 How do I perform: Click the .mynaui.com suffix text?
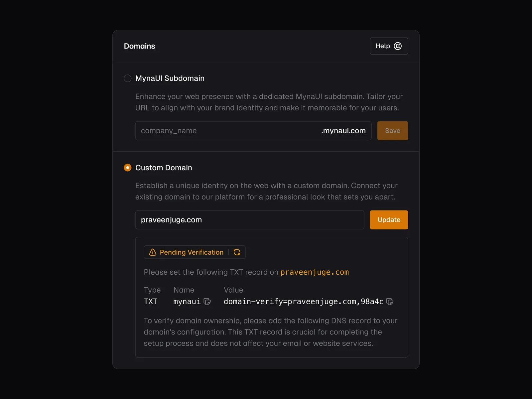pyautogui.click(x=343, y=131)
